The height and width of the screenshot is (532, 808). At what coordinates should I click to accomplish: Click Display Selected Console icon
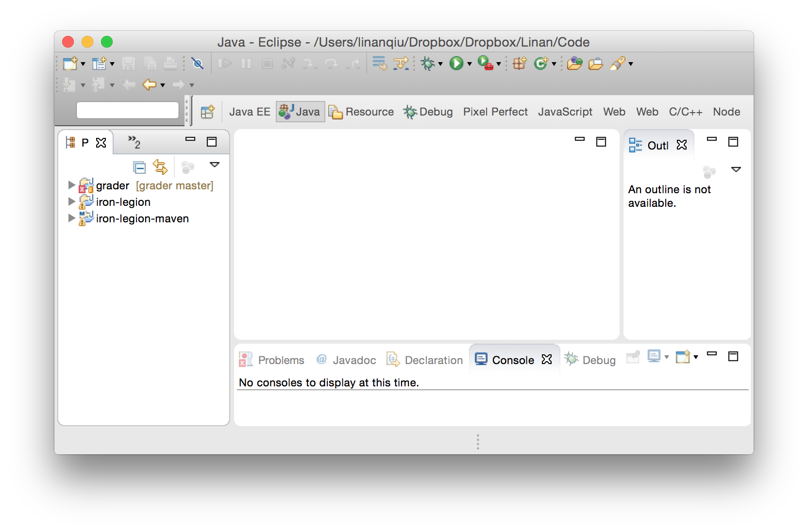tap(655, 357)
